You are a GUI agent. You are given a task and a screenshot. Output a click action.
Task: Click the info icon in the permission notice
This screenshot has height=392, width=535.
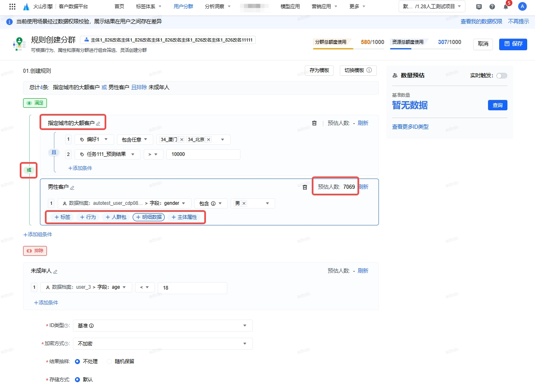click(x=9, y=21)
